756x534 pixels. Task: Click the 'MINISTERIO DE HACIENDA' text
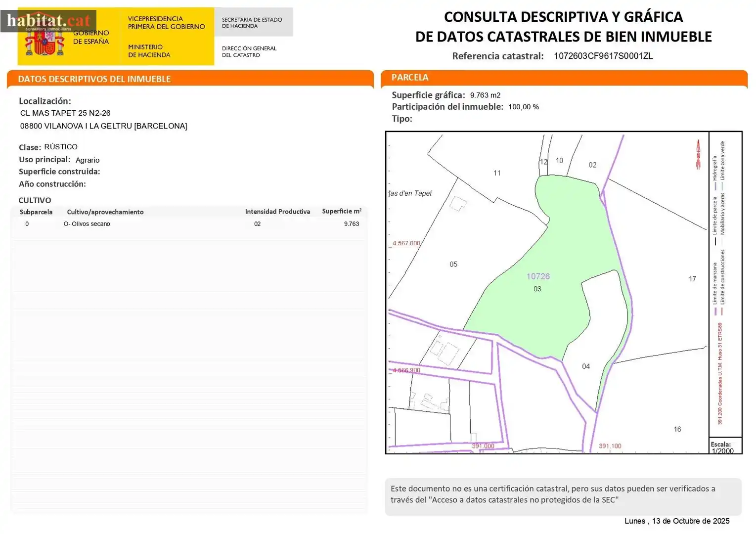tap(149, 51)
